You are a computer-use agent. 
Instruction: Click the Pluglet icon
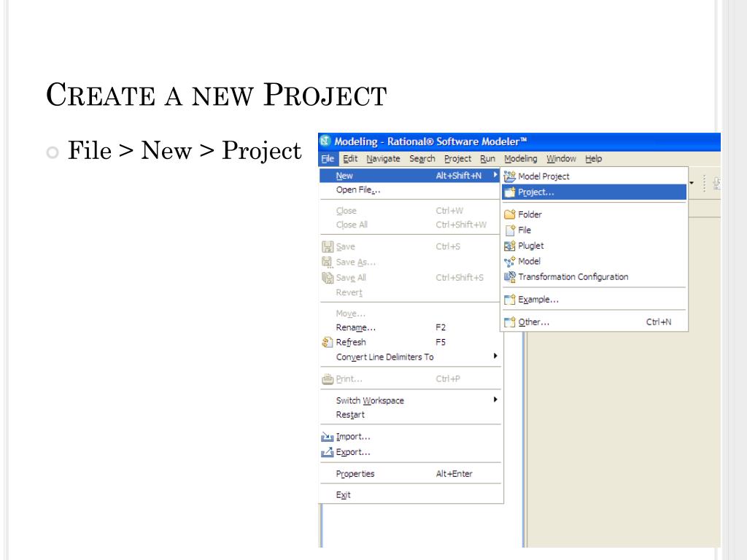coord(510,246)
